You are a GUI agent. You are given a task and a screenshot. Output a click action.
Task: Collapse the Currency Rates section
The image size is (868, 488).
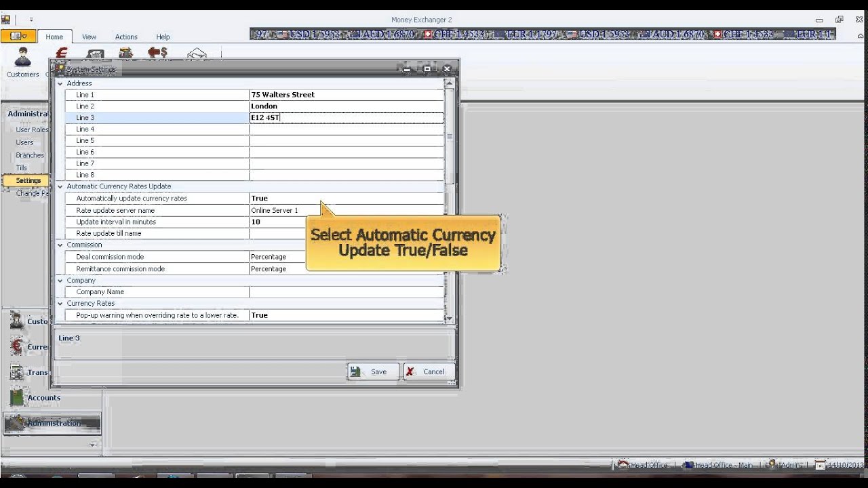(60, 303)
